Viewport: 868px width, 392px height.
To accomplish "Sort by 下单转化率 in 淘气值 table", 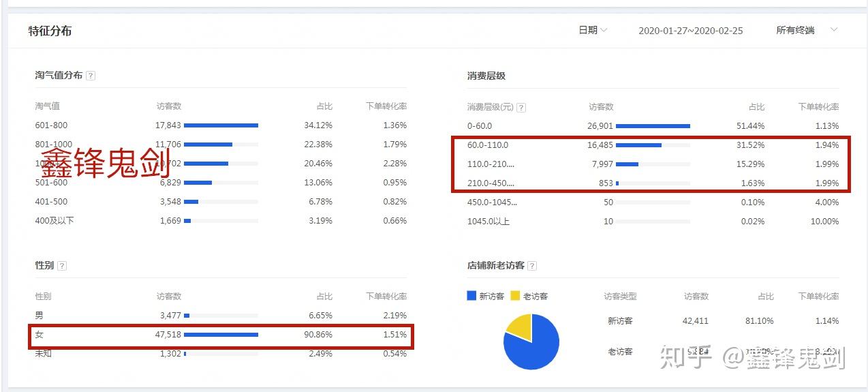I will 386,106.
